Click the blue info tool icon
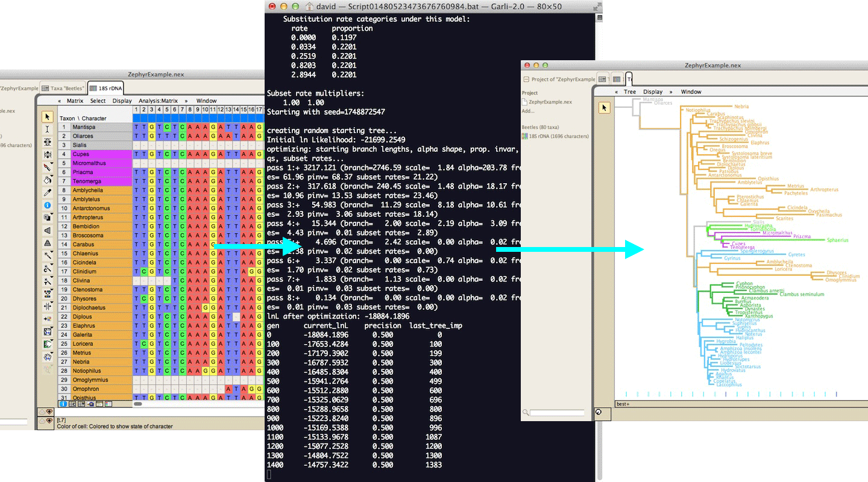This screenshot has width=868, height=482. [48, 205]
